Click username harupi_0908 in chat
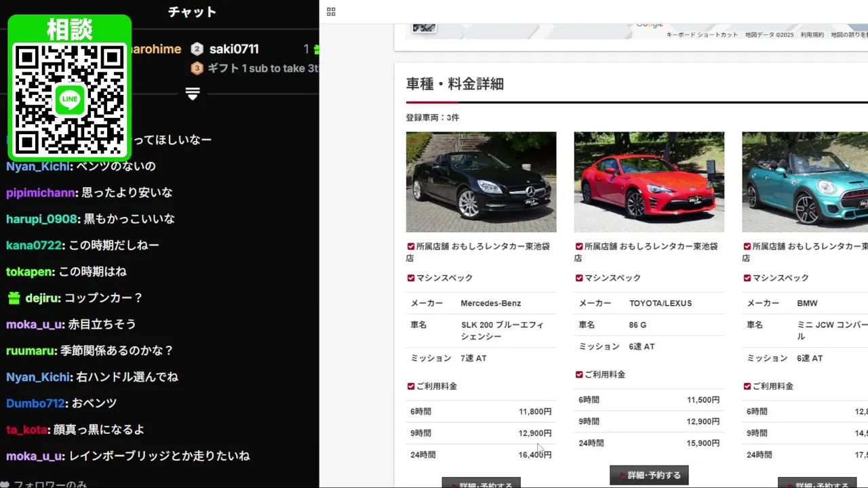The width and height of the screenshot is (868, 488). tap(41, 219)
